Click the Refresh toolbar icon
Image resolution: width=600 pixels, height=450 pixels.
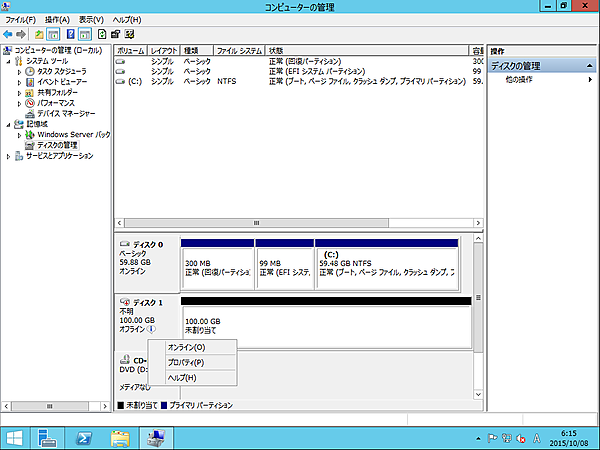click(x=101, y=34)
